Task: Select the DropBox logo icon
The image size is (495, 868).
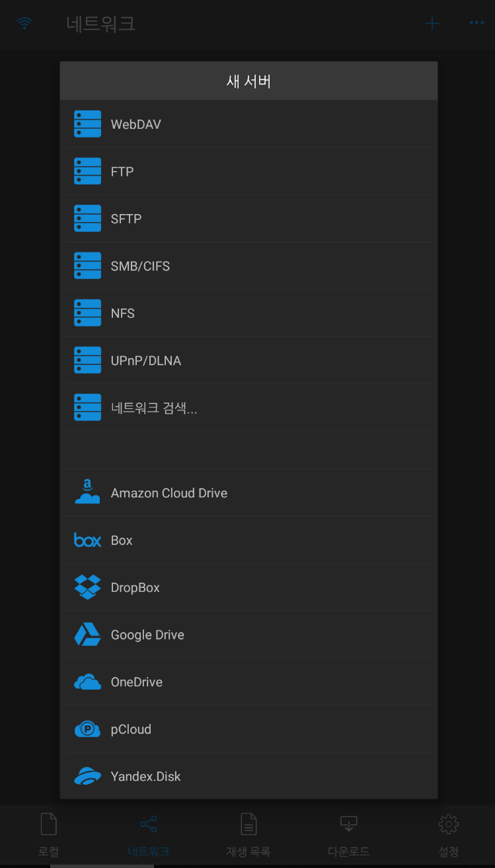Action: pyautogui.click(x=87, y=587)
